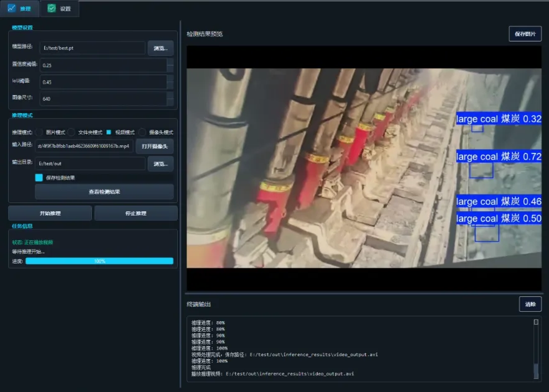Click the 'large coal 煤炭 0.72' label
This screenshot has height=392, width=549.
point(499,157)
